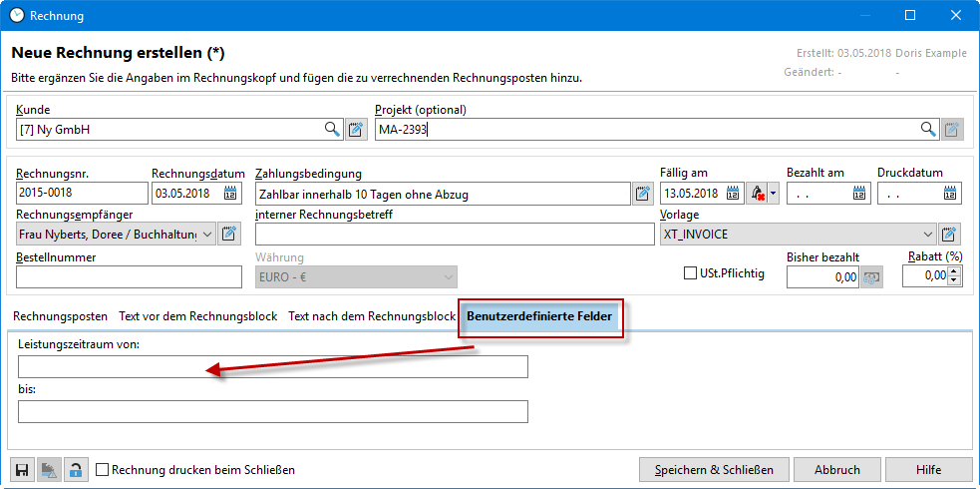Expand the Rechnungsempfänger dropdown
The image size is (980, 489).
(x=206, y=234)
